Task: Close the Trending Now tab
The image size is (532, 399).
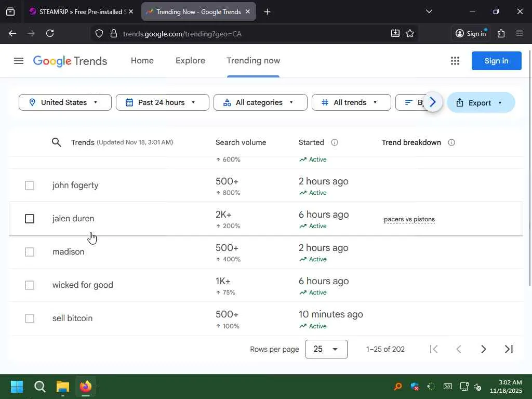Action: [x=248, y=11]
